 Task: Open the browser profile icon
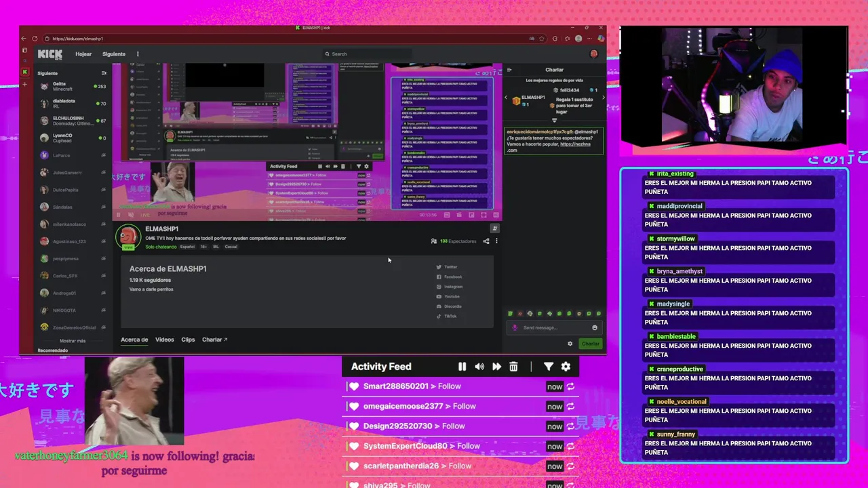point(578,39)
